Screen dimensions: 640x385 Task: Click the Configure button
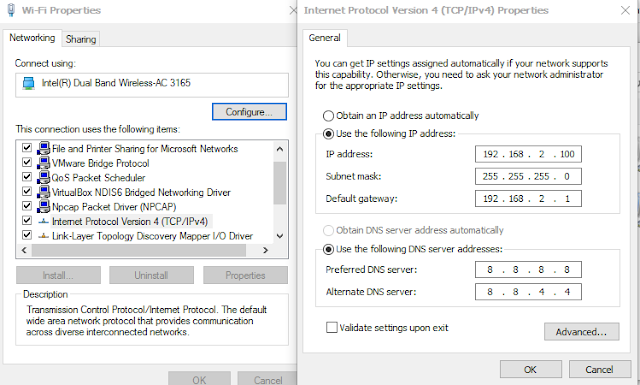pyautogui.click(x=249, y=112)
